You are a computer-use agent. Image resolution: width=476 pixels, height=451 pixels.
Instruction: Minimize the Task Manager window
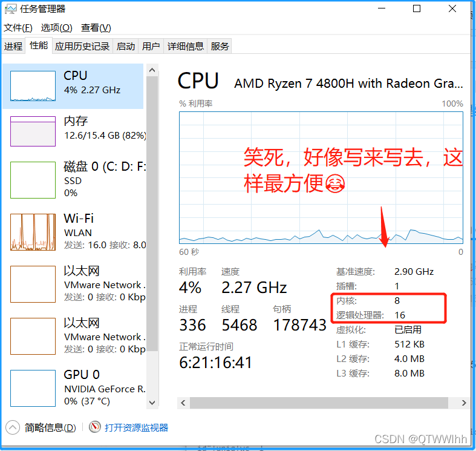[382, 8]
